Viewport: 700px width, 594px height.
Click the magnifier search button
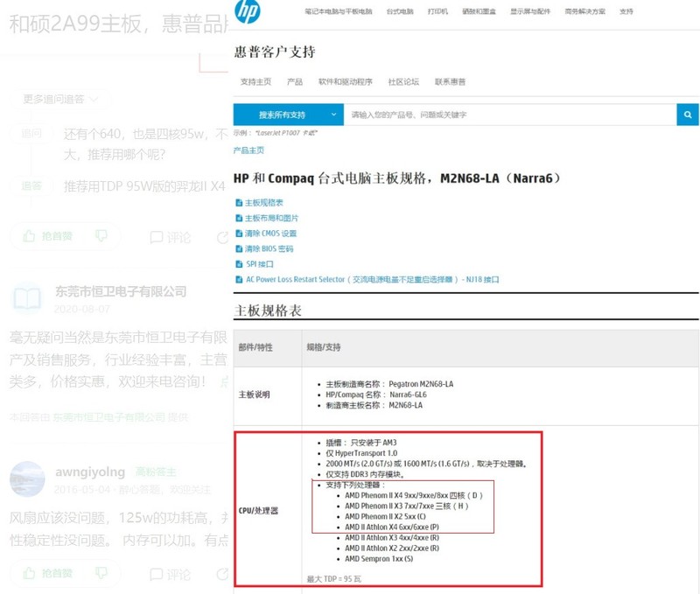click(x=688, y=115)
